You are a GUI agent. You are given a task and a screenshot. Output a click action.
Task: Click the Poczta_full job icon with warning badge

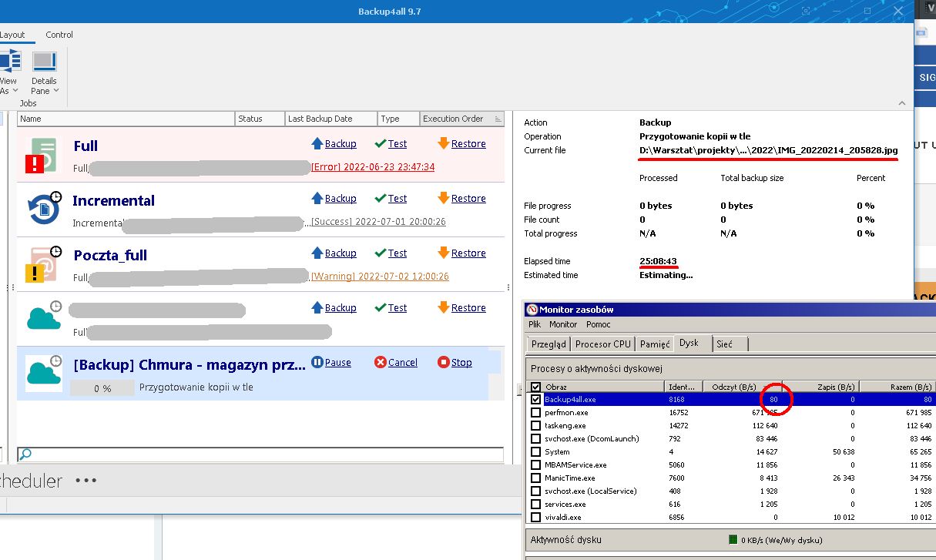click(44, 264)
